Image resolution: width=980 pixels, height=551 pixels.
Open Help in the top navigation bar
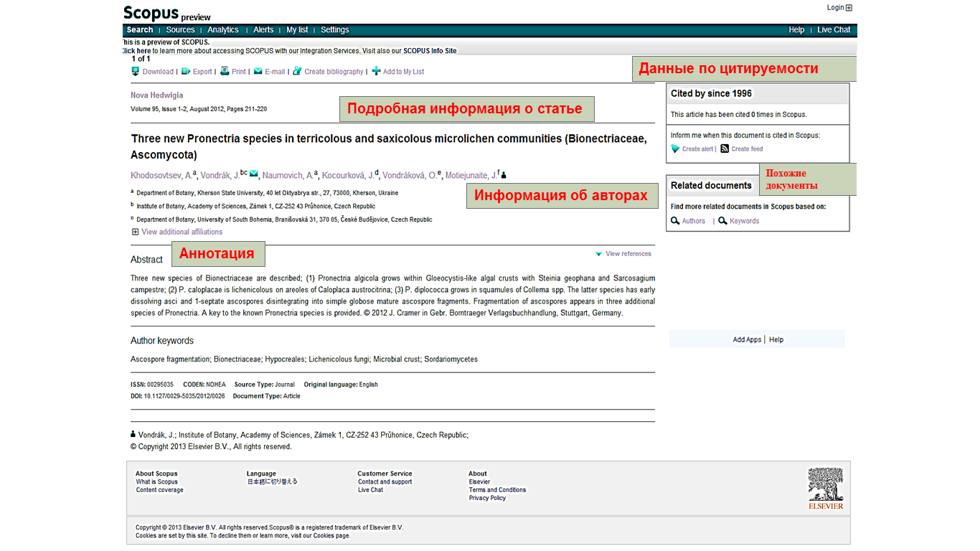coord(796,30)
